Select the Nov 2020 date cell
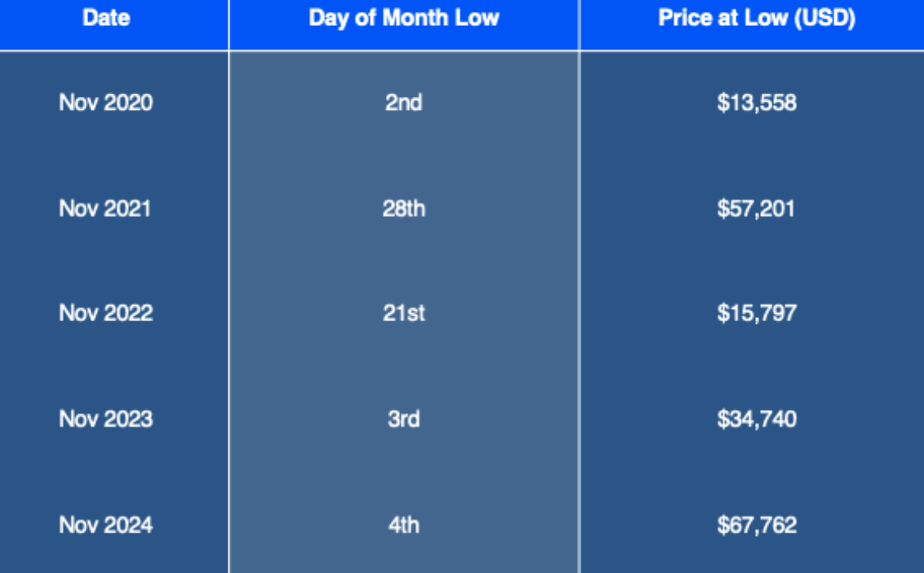Screen dimensions: 924x573 coord(106,102)
